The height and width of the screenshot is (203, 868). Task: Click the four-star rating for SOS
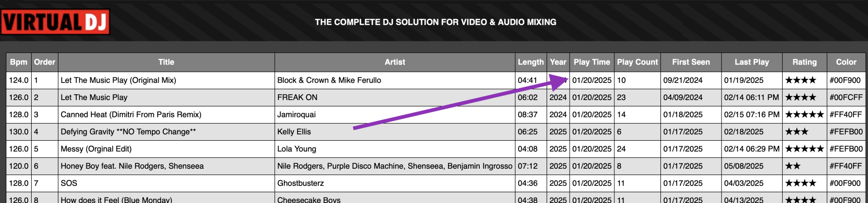[800, 183]
